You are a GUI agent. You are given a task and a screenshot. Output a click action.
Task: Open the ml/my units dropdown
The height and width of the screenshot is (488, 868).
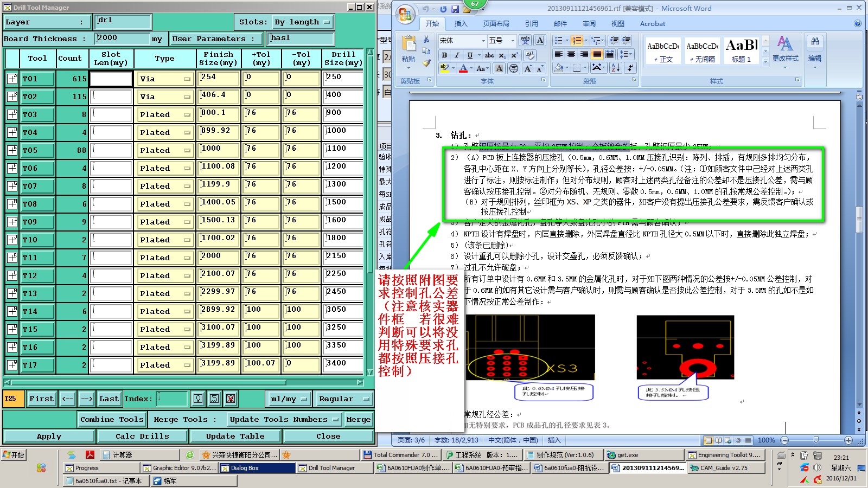[289, 399]
